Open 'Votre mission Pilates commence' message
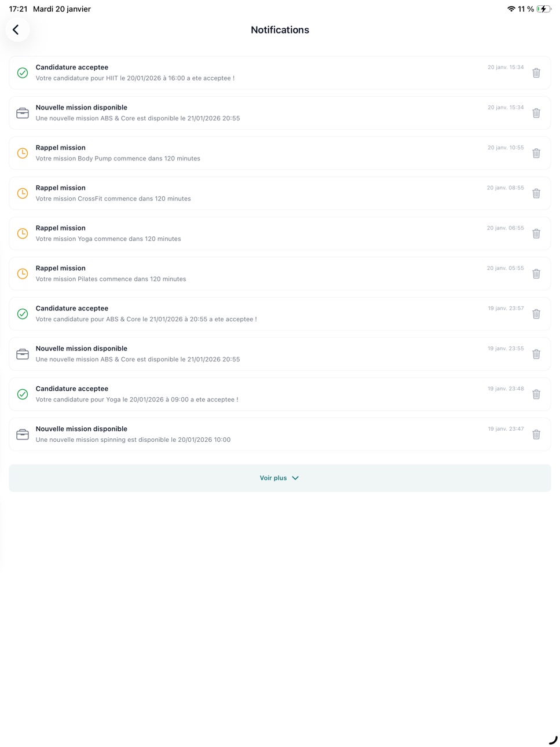560x747 pixels. (x=111, y=279)
